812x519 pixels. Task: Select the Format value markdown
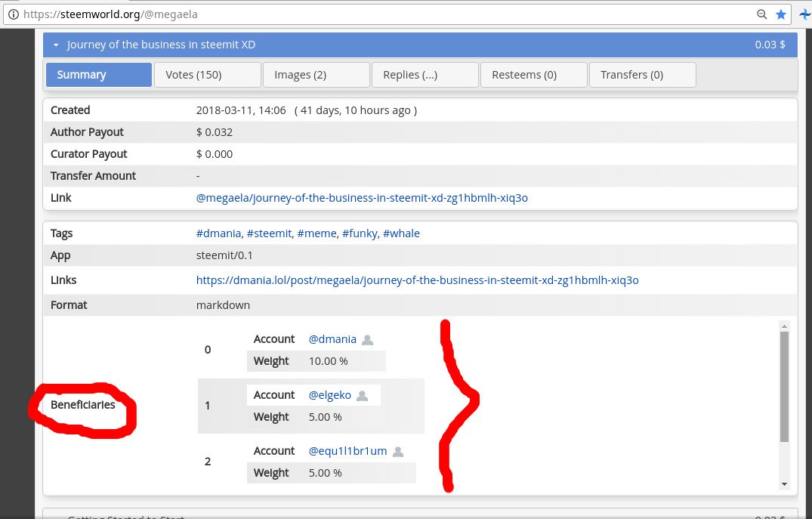223,305
